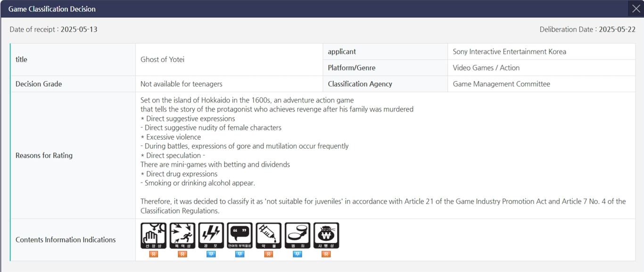Image resolution: width=644 pixels, height=272 pixels.
Task: Click the game title Ghost of Yotei
Action: (162, 60)
